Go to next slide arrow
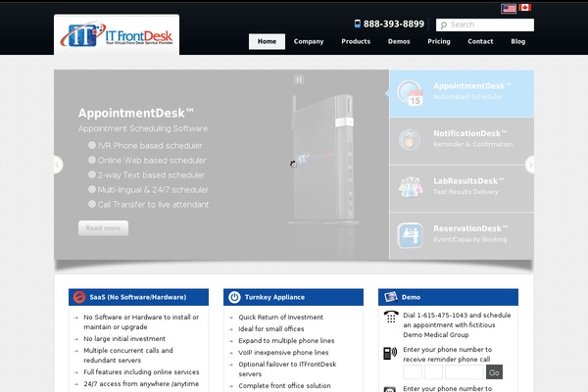 click(530, 165)
